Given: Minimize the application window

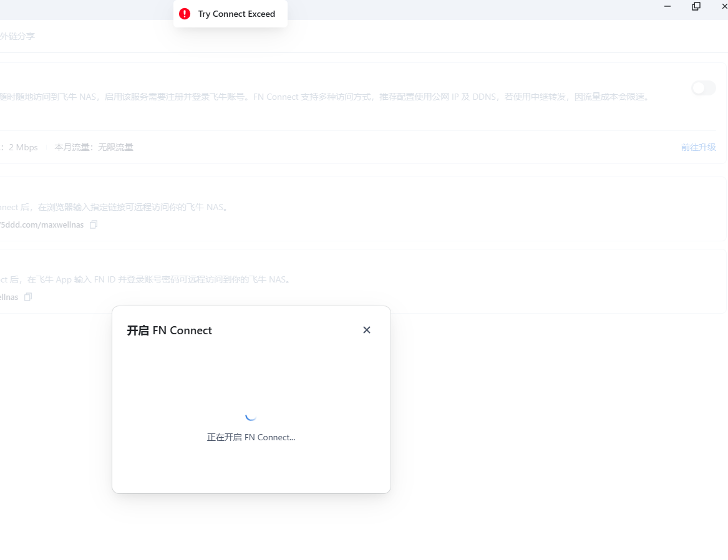Looking at the screenshot, I should 667,6.
